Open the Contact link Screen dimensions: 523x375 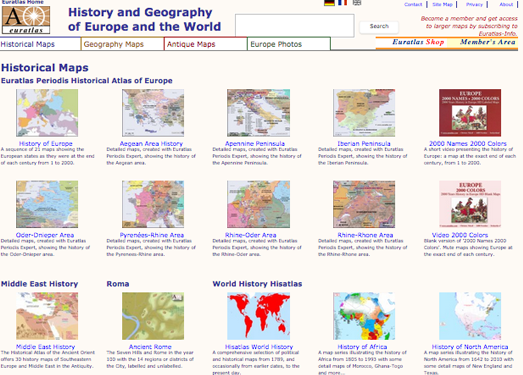click(x=413, y=4)
